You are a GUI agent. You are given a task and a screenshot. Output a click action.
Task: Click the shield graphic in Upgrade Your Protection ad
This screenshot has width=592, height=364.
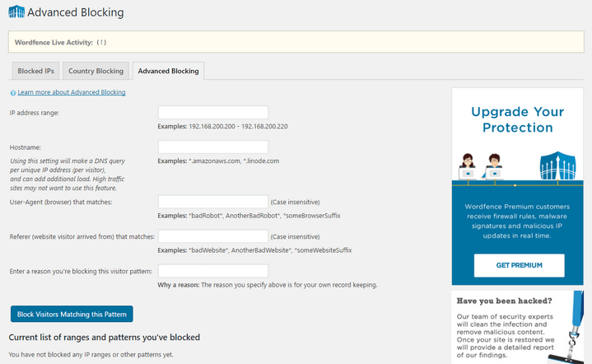(557, 166)
